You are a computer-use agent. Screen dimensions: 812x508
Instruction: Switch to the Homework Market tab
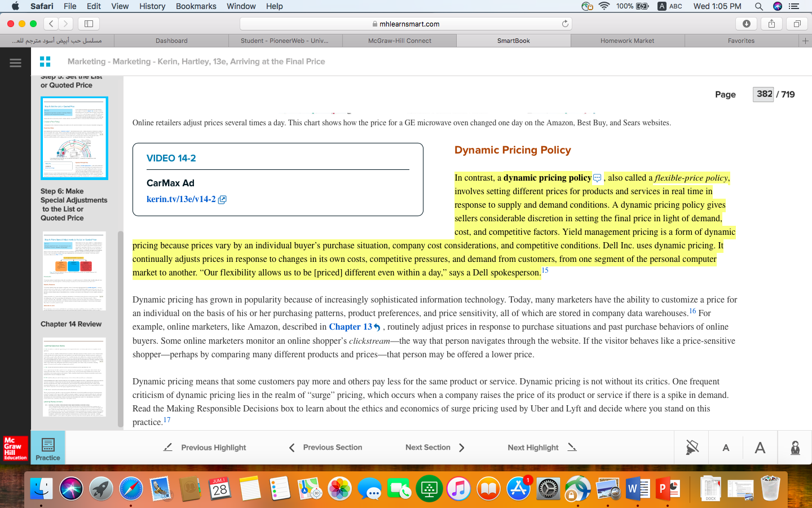coord(627,41)
